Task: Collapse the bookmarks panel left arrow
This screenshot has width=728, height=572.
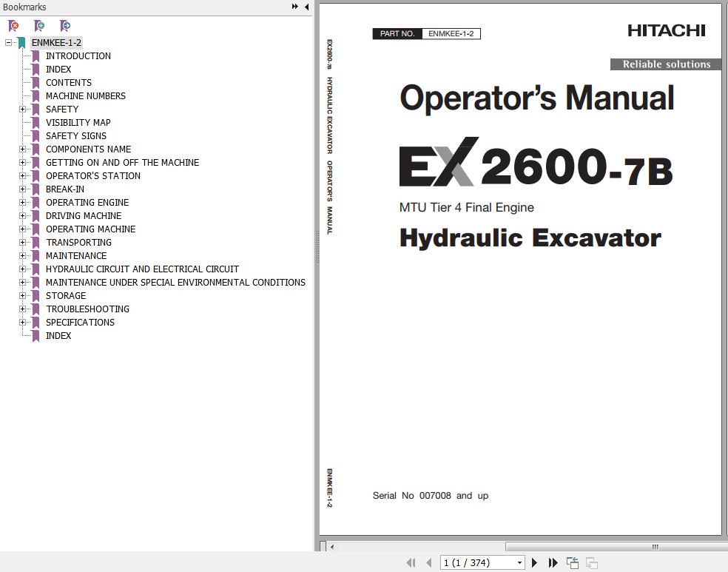Action: pyautogui.click(x=307, y=7)
